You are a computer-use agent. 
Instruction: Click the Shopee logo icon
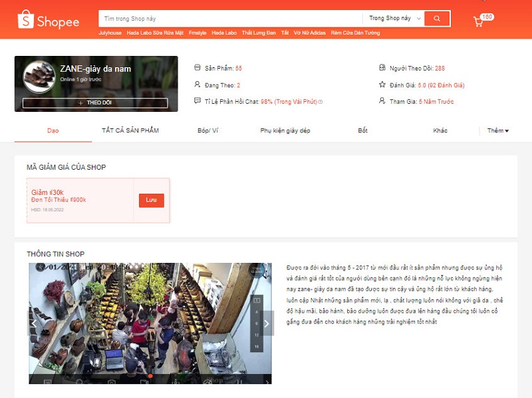(25, 21)
